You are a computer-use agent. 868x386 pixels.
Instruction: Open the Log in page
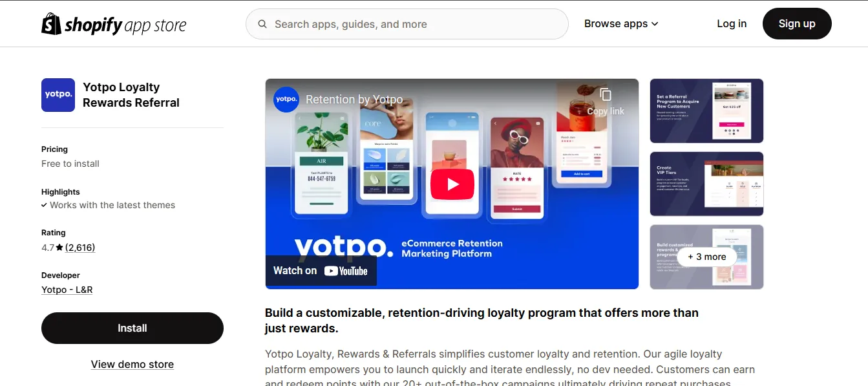pyautogui.click(x=732, y=24)
